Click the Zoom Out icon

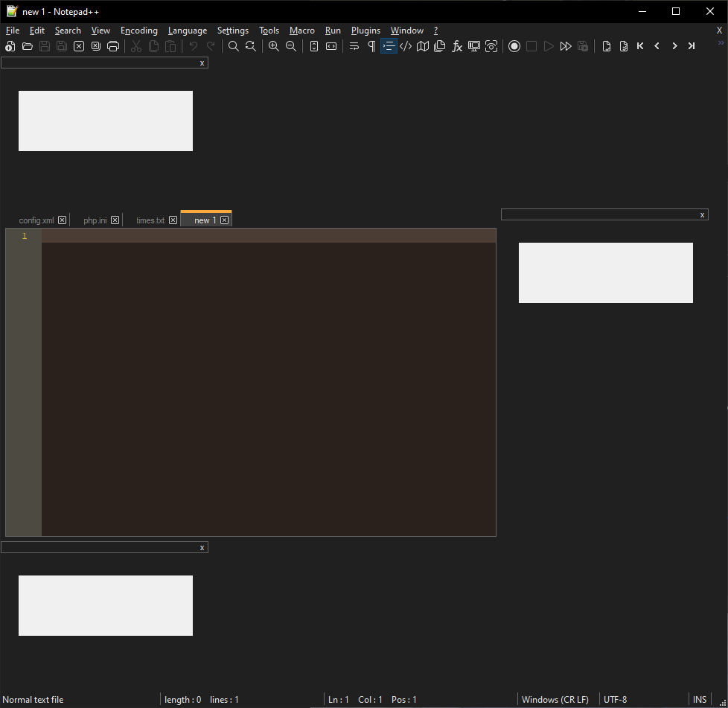tap(291, 46)
